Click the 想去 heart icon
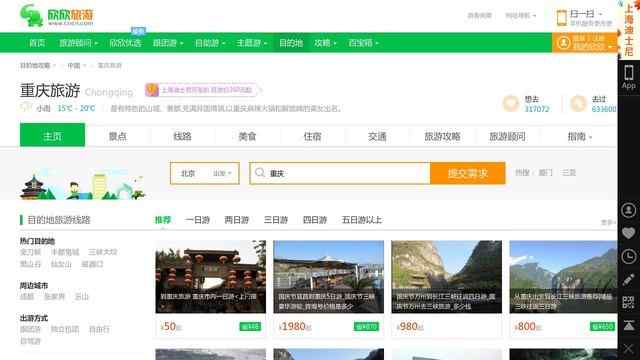 point(511,104)
